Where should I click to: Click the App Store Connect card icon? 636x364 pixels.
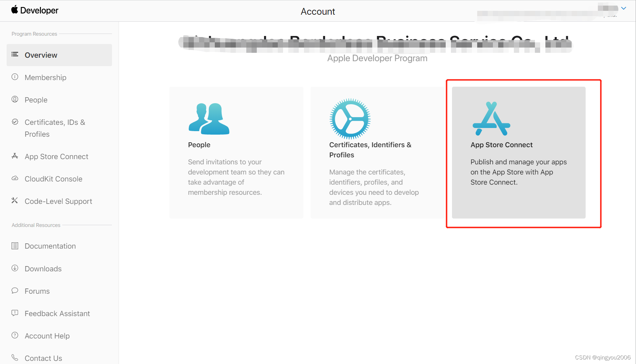tap(492, 119)
